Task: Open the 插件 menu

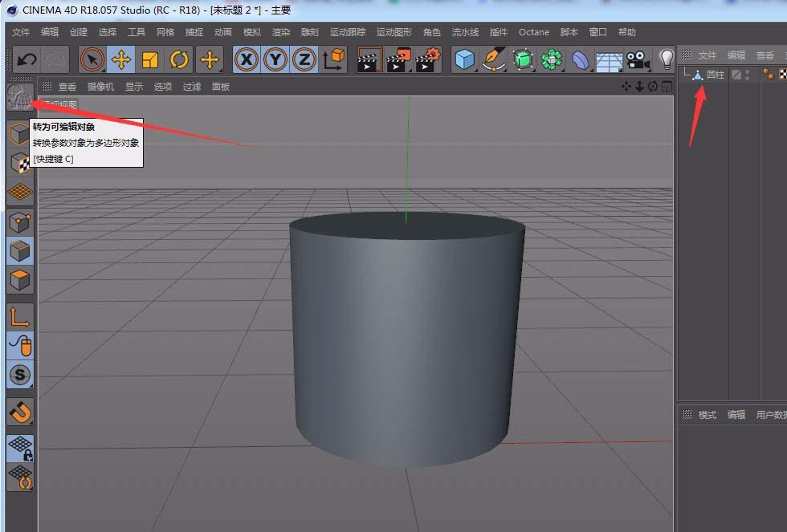Action: pyautogui.click(x=499, y=32)
